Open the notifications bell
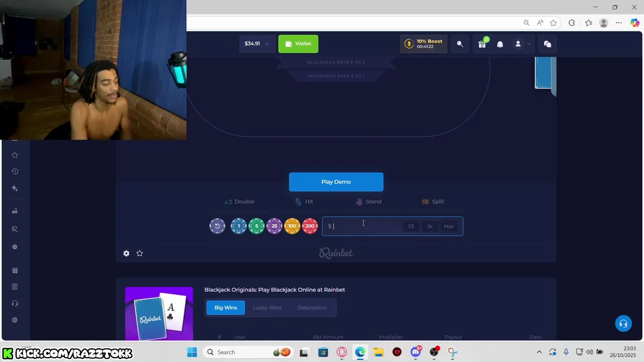Image resolution: width=644 pixels, height=362 pixels. [500, 44]
